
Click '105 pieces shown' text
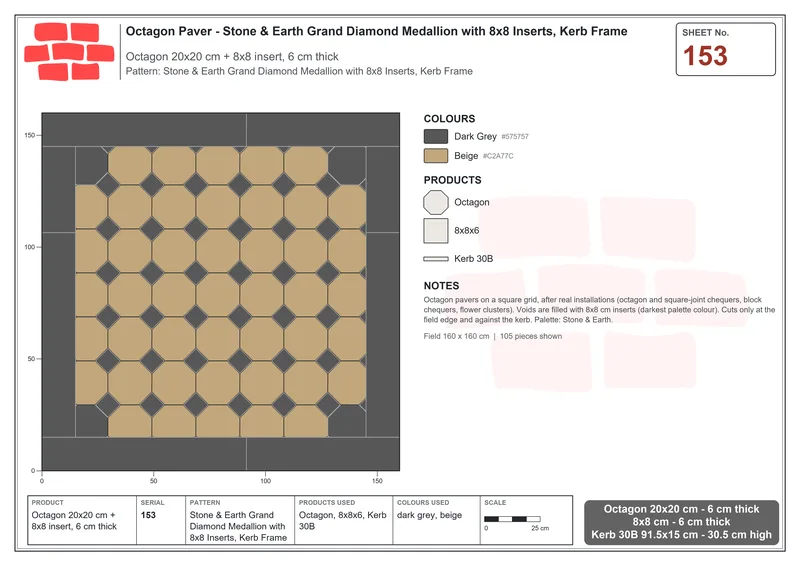pos(531,336)
